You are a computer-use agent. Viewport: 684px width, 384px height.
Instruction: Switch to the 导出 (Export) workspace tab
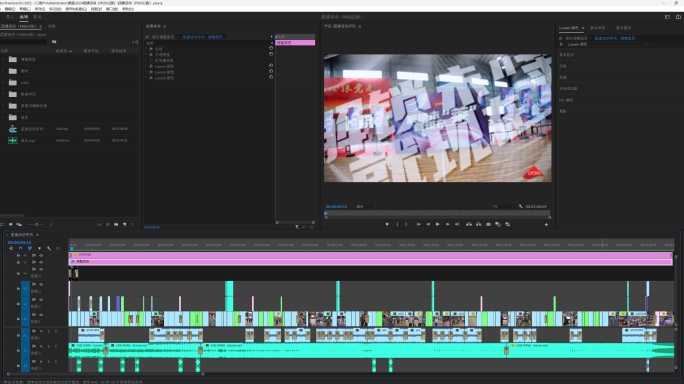click(37, 17)
